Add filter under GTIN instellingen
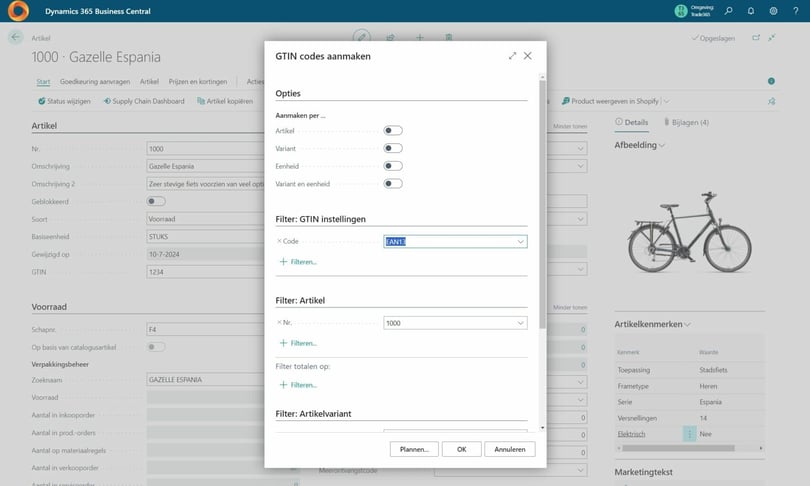This screenshot has height=486, width=810. (x=298, y=262)
